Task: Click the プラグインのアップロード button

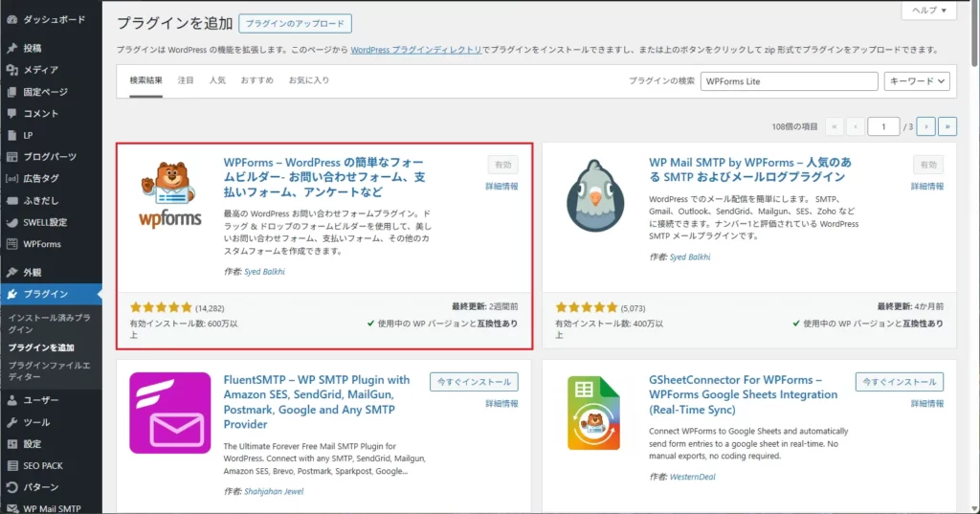Action: [295, 24]
